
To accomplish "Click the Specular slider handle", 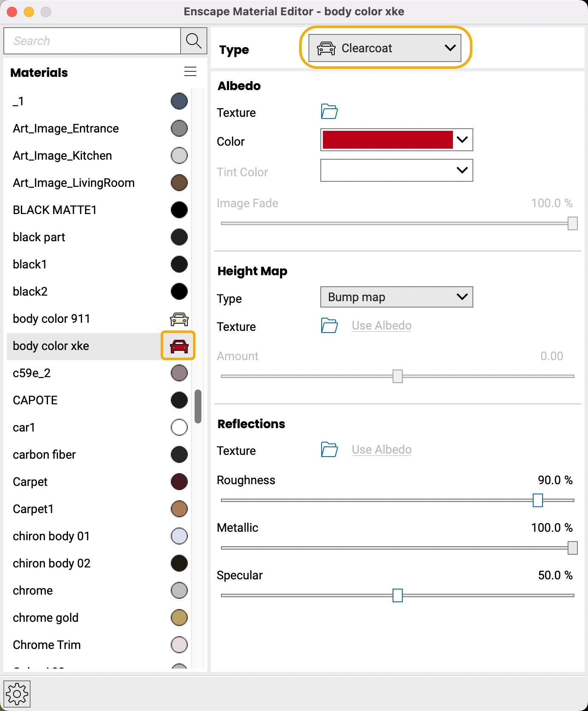I will coord(397,595).
